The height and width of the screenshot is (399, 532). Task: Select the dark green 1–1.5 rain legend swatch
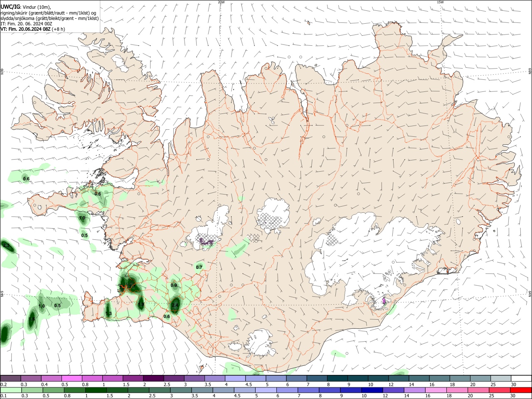(x=96, y=390)
